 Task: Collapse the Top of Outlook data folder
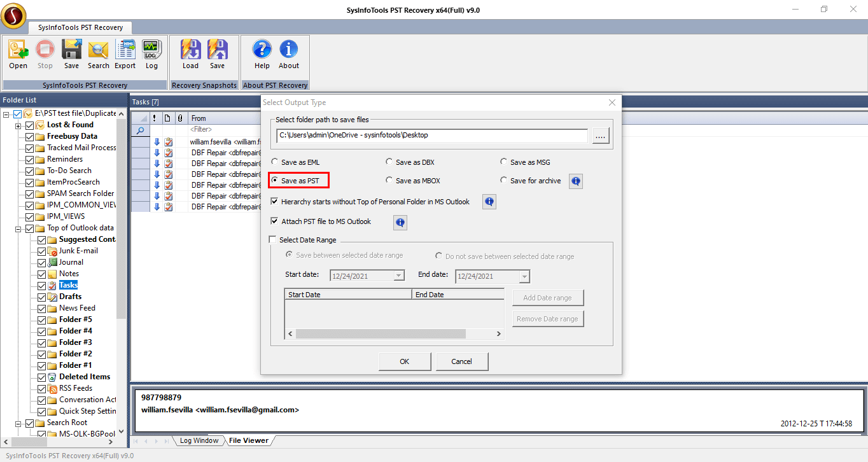coord(18,228)
